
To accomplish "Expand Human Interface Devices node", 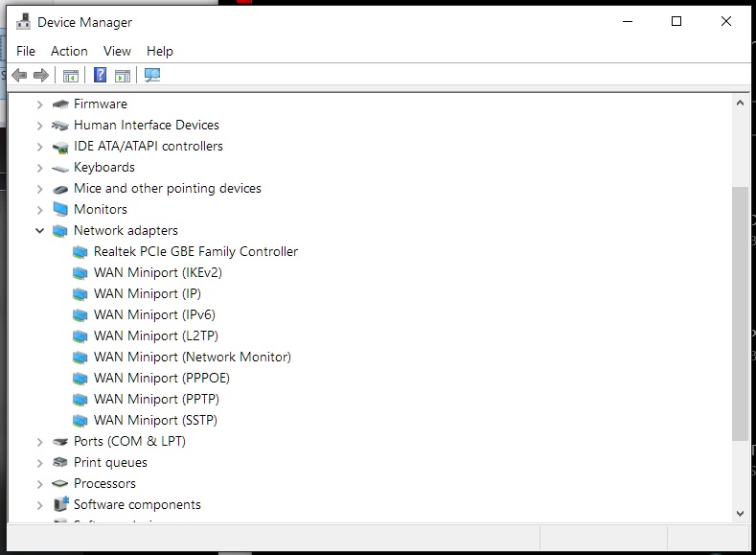I will click(40, 126).
